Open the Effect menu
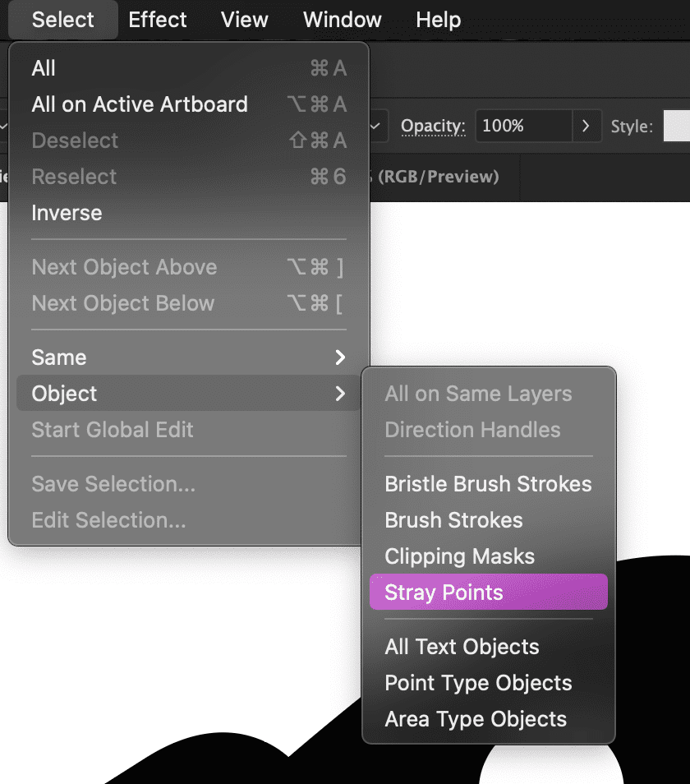Image resolution: width=690 pixels, height=784 pixels. coord(158,20)
